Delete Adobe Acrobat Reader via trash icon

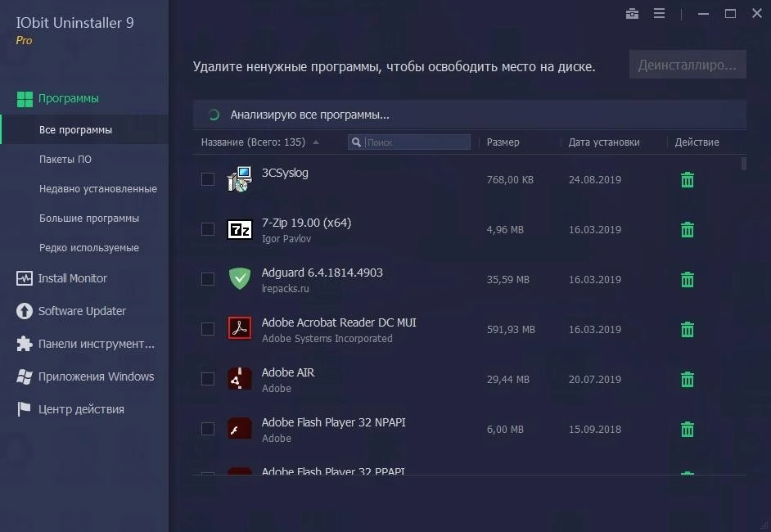pos(687,329)
